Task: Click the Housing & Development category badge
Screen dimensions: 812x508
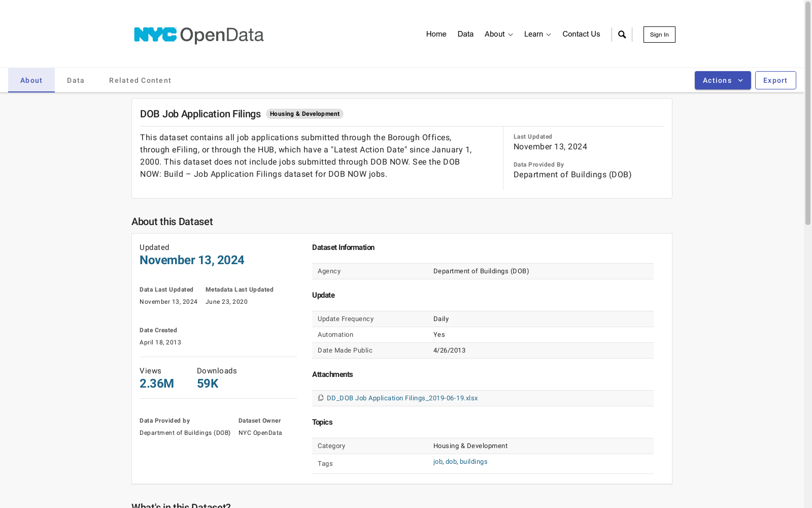Action: pos(304,114)
